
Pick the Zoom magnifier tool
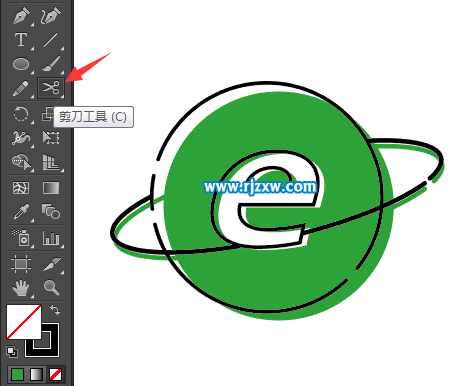click(51, 287)
